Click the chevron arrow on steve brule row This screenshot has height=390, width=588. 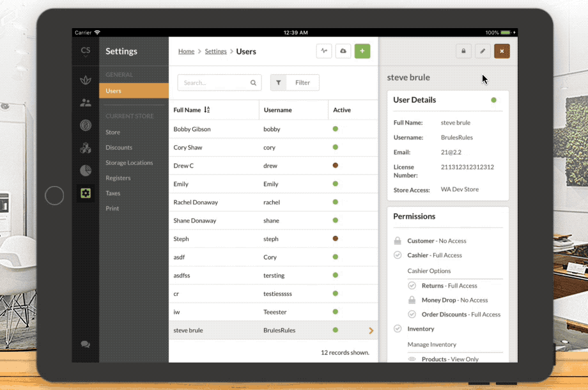[371, 331]
